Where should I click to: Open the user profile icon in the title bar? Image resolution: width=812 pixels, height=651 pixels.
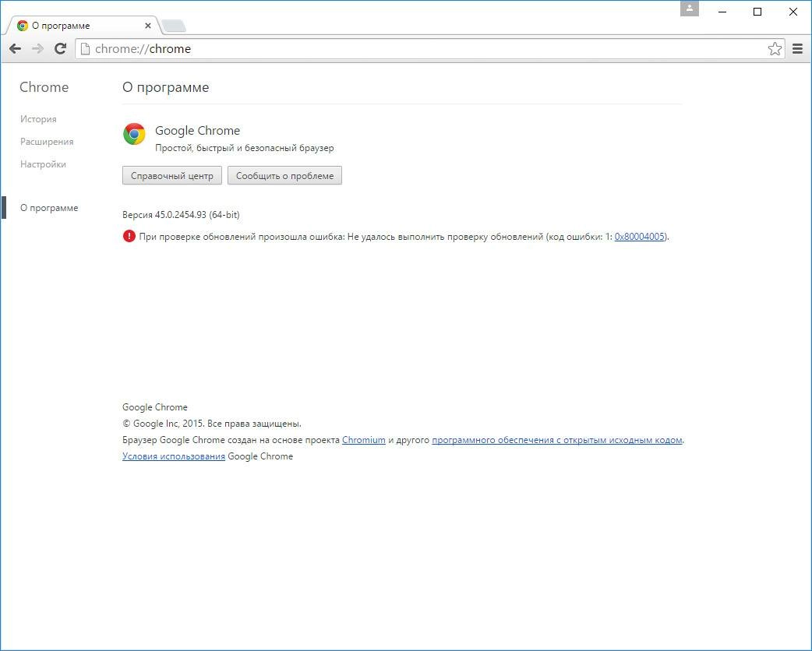pos(690,9)
